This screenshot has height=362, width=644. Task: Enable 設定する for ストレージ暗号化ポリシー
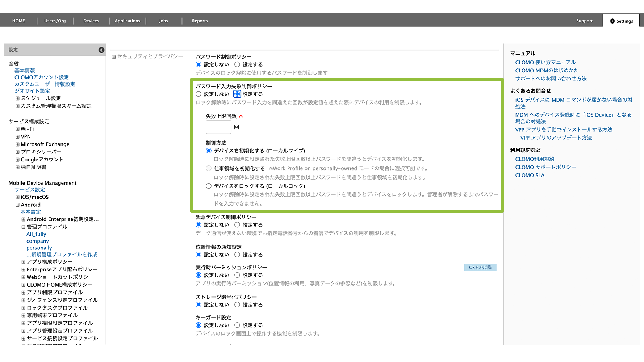(237, 305)
